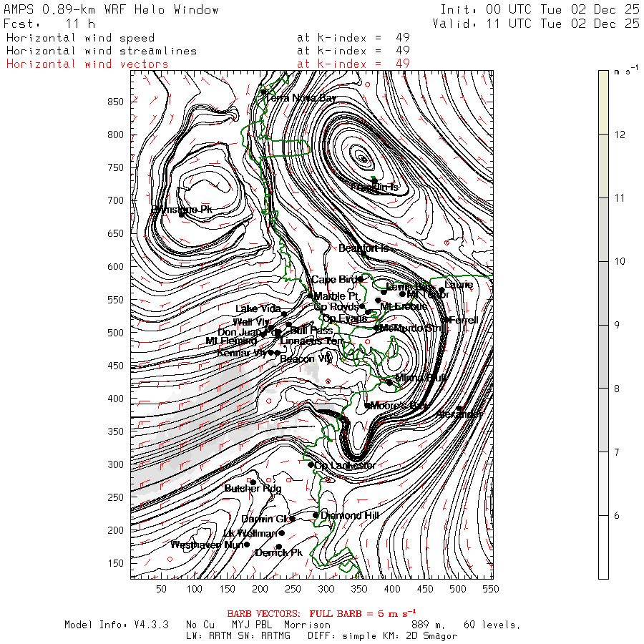The height and width of the screenshot is (644, 644).
Task: Click the Terra Nova Bay station marker
Action: (263, 92)
